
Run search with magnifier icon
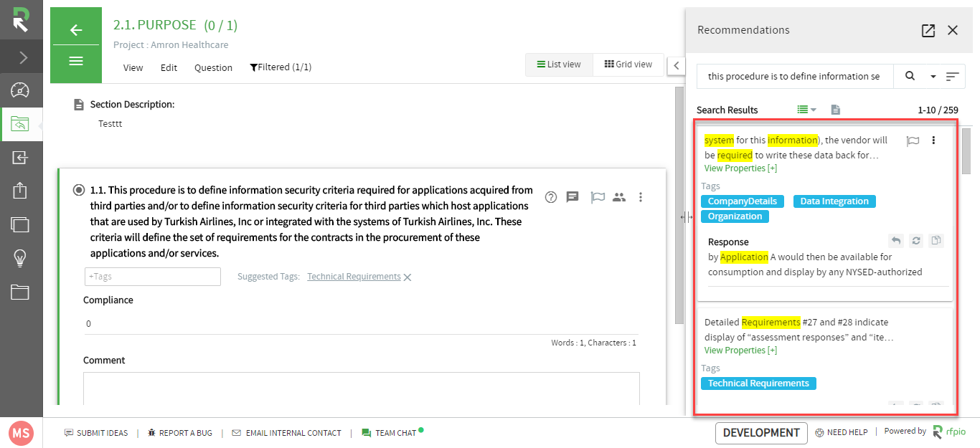(910, 76)
